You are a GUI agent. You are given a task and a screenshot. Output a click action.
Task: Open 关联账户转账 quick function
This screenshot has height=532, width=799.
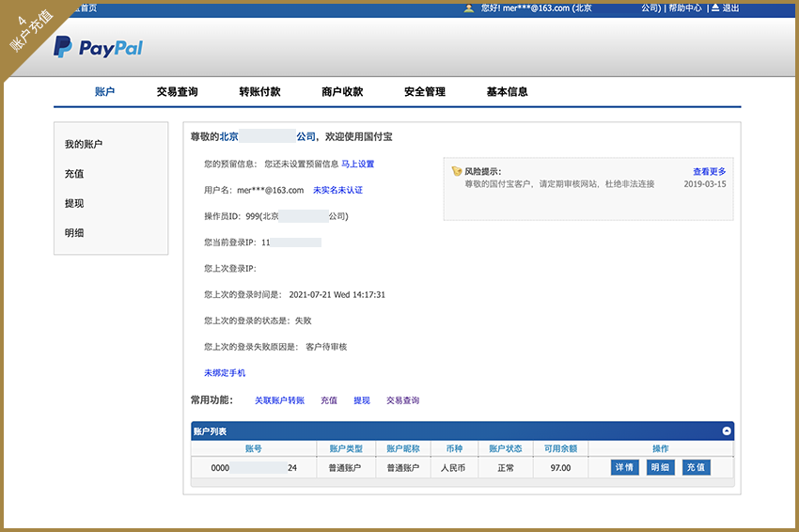pyautogui.click(x=279, y=400)
